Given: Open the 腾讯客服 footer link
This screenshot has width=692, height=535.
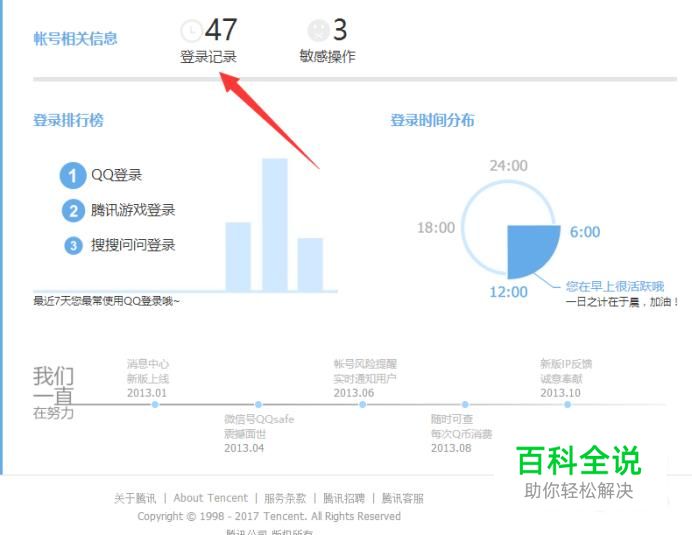Looking at the screenshot, I should [x=402, y=498].
